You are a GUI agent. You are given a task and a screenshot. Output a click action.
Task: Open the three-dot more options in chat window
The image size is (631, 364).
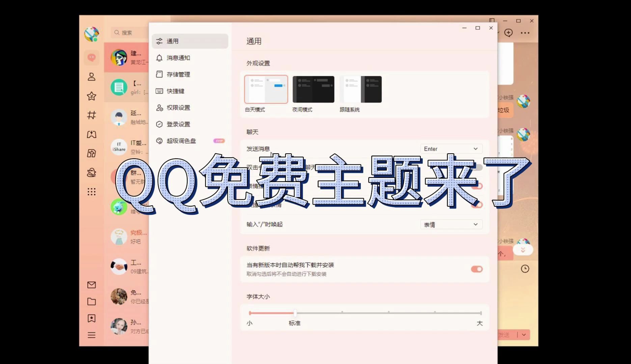[525, 33]
